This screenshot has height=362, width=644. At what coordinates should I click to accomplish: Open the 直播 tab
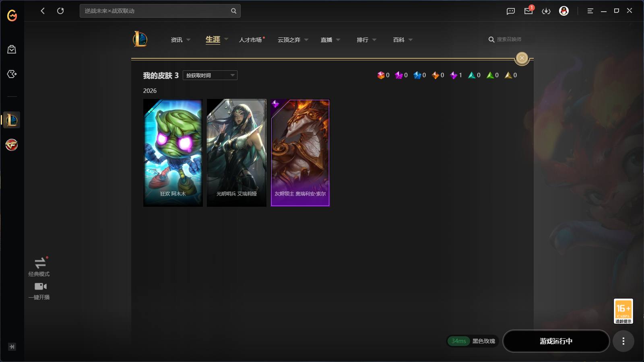pyautogui.click(x=326, y=40)
